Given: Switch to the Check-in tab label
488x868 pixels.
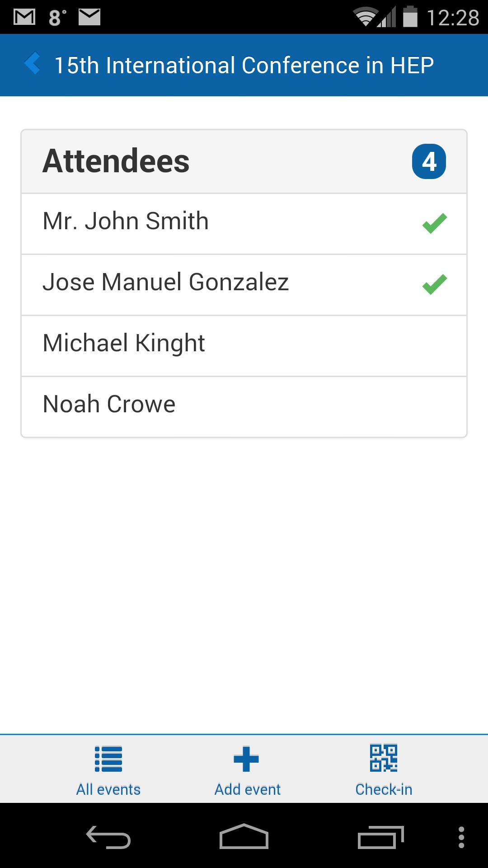Looking at the screenshot, I should [x=384, y=789].
